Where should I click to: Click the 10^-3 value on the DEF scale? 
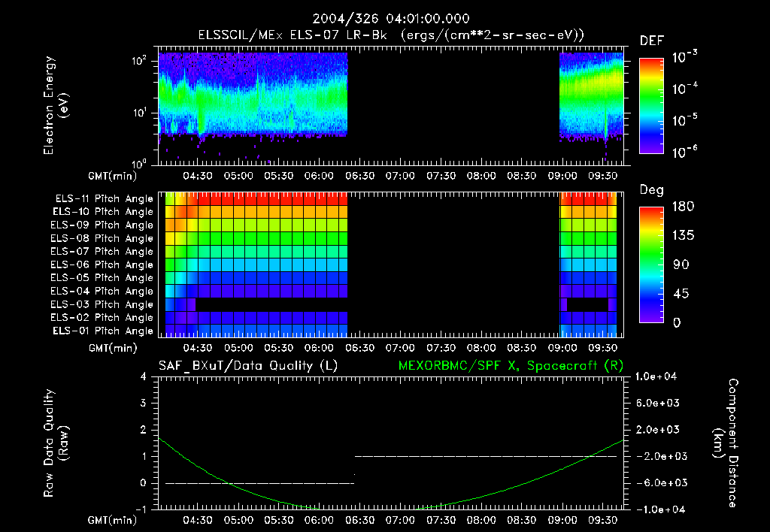pos(685,57)
